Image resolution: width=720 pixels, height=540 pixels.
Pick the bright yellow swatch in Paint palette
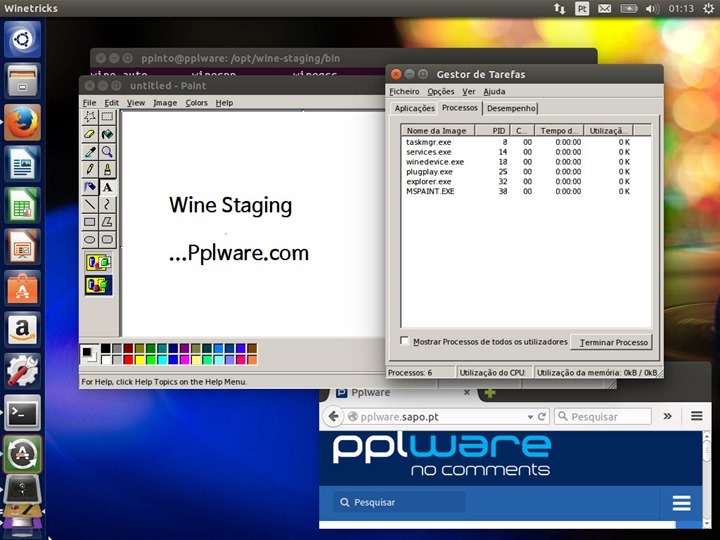tap(140, 360)
